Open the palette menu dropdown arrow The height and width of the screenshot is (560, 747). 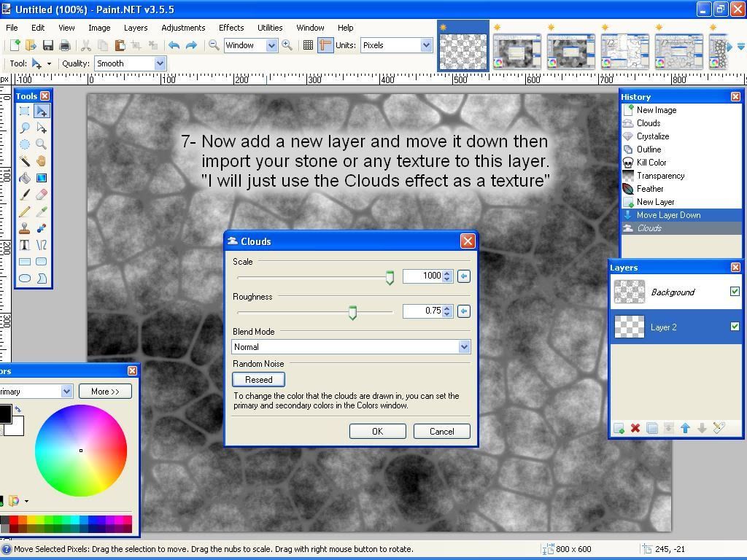click(x=26, y=501)
